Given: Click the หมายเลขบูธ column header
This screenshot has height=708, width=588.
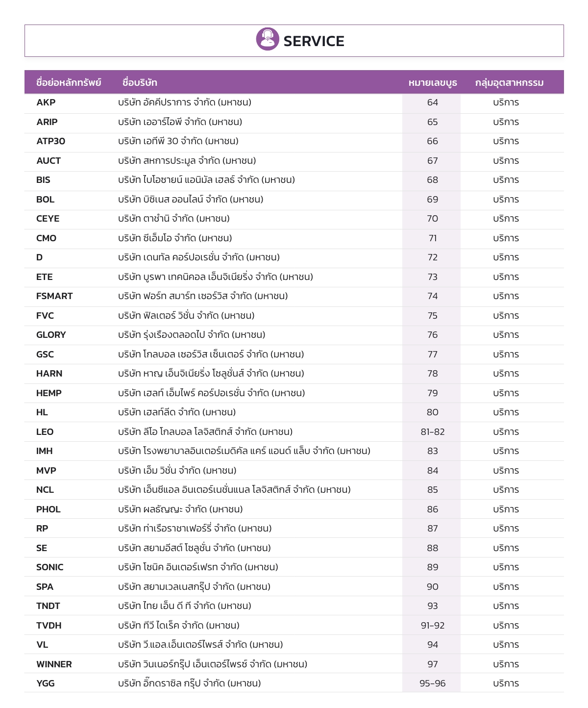Looking at the screenshot, I should (x=433, y=82).
